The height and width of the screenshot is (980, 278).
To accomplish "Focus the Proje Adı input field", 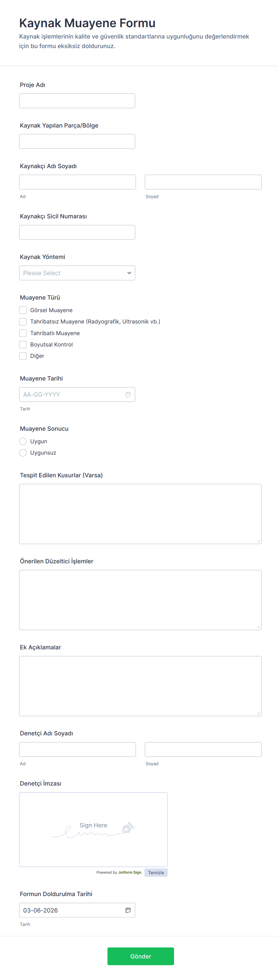I will [x=77, y=101].
